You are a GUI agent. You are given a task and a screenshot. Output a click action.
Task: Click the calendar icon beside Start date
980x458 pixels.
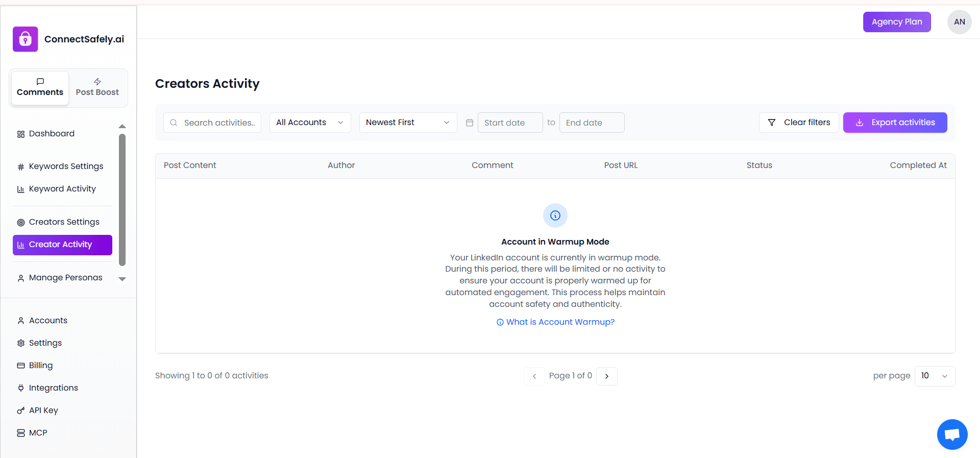tap(470, 123)
